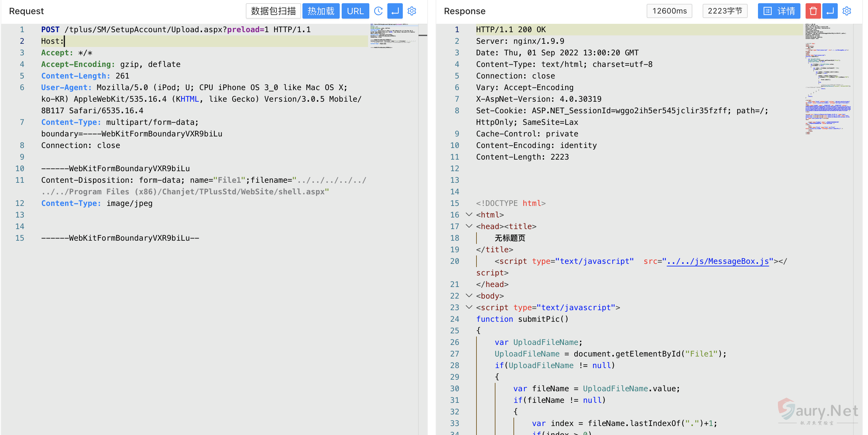868x435 pixels.
Task: Fold the script block on line 23
Action: point(469,307)
